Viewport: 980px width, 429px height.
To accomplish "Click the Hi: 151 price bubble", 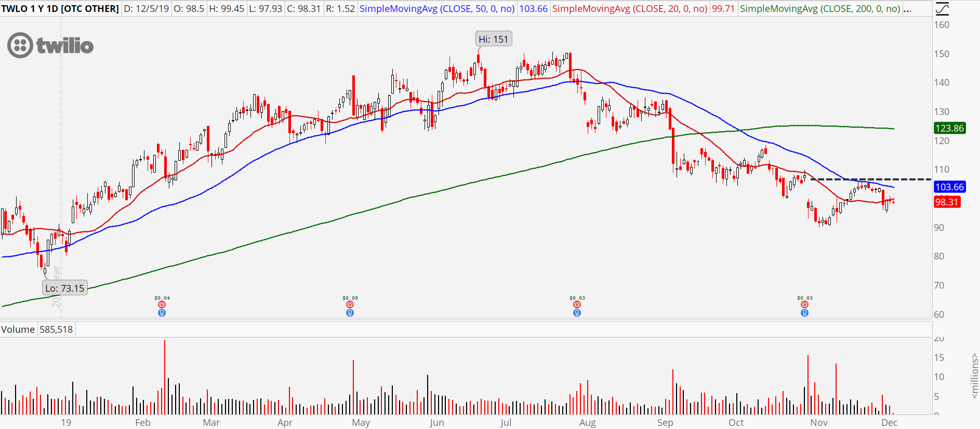I will tap(494, 39).
